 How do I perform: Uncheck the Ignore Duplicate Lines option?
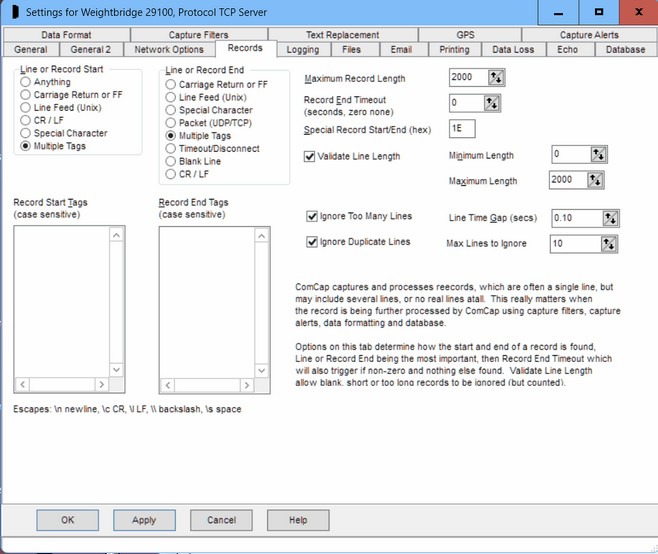point(311,242)
